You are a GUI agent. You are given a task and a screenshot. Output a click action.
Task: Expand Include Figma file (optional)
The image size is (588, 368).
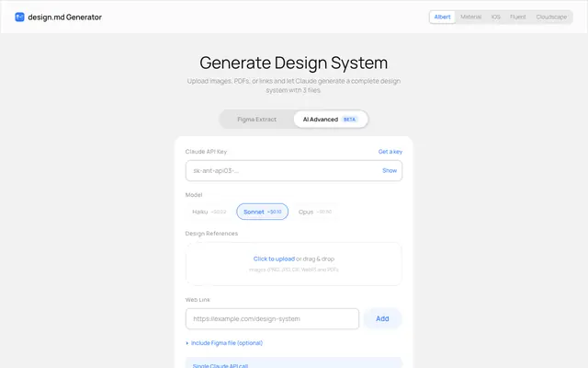224,343
